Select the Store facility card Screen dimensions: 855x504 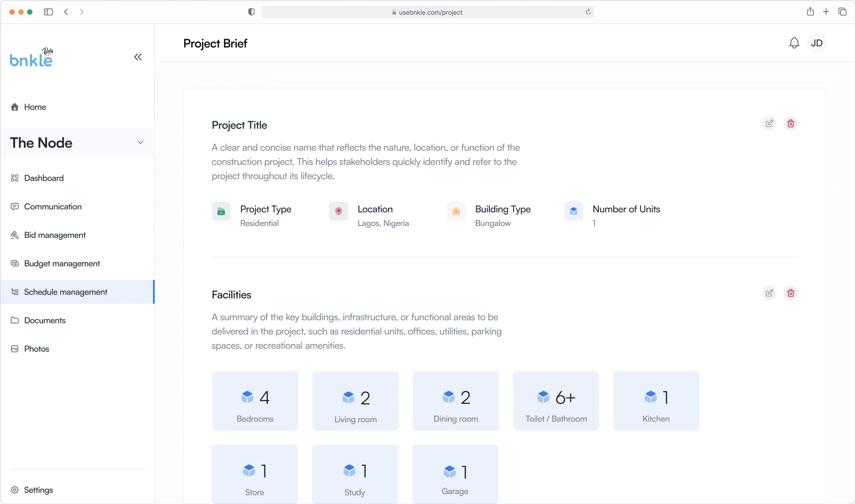255,474
